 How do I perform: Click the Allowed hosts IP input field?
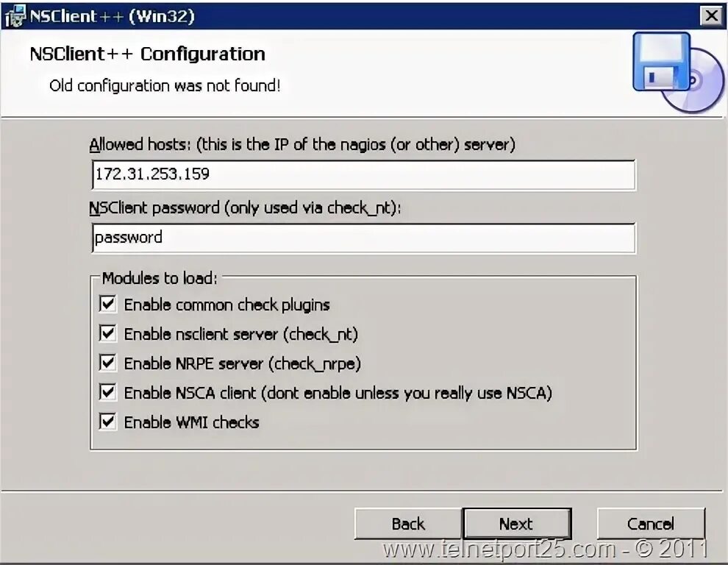point(363,174)
